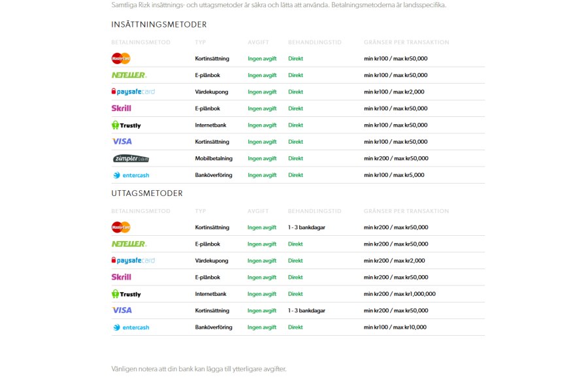
Task: Click the 1 - 3 bankdagar text for VISA
Action: tap(306, 310)
